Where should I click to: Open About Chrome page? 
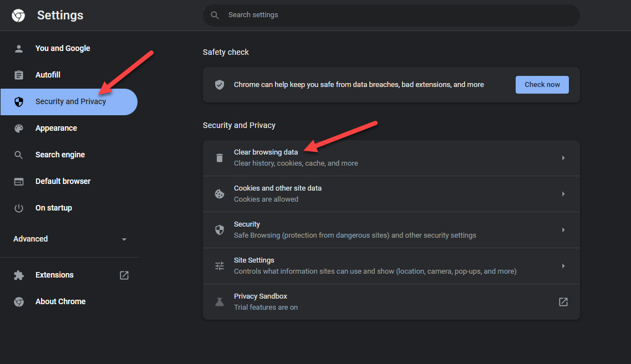point(60,302)
